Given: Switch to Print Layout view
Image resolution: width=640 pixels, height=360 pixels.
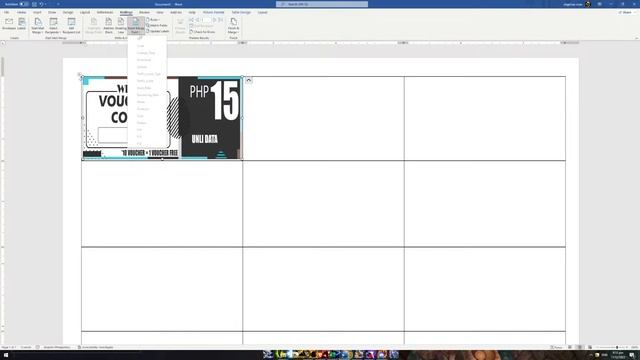Looking at the screenshot, I should 580,347.
